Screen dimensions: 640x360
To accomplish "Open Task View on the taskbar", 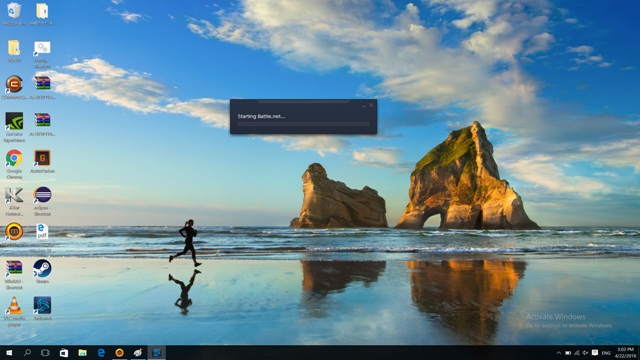I will [45, 353].
